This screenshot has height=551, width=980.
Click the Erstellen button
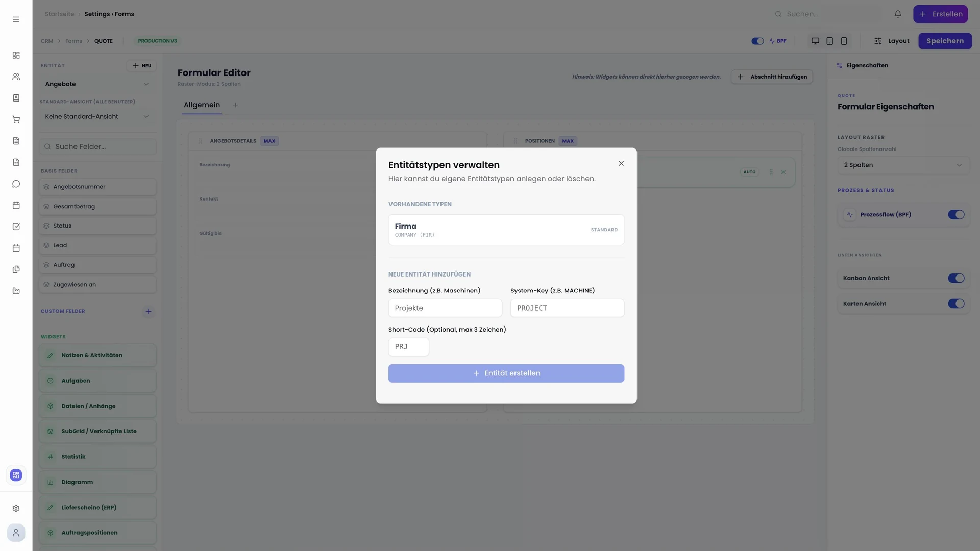(x=940, y=14)
